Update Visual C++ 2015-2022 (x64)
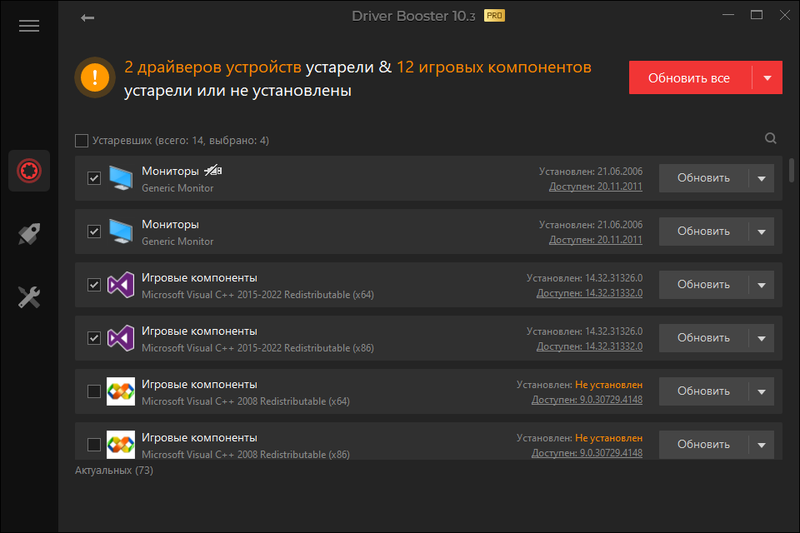This screenshot has width=800, height=533. coord(704,285)
